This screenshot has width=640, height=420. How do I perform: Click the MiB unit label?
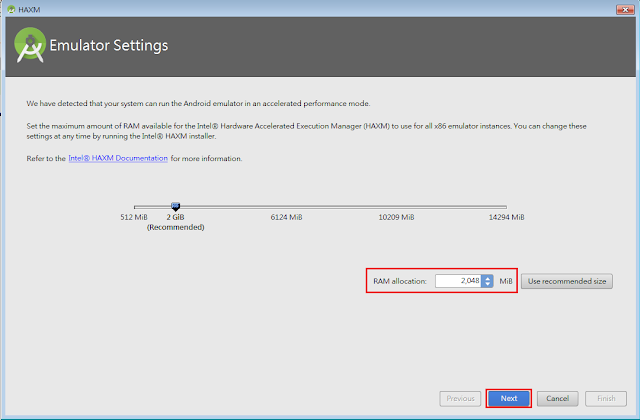point(506,281)
